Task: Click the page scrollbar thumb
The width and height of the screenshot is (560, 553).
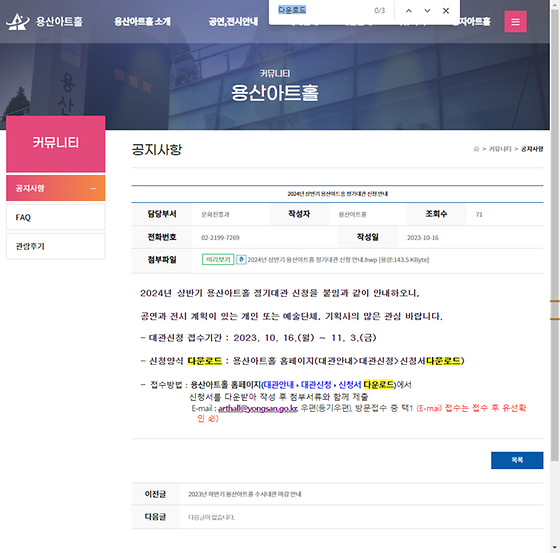Action: coord(555,234)
